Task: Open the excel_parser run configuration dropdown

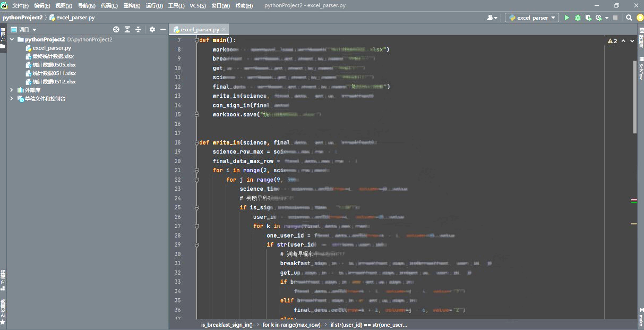Action: [531, 18]
